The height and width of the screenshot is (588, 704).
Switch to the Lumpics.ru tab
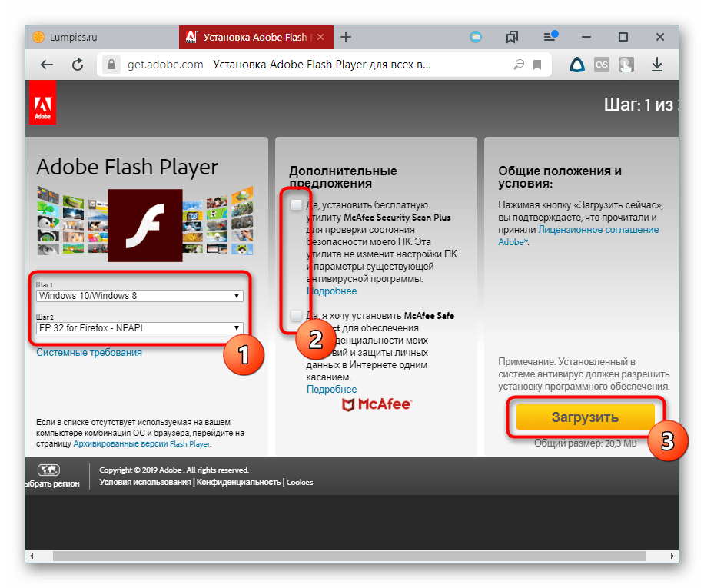102,37
